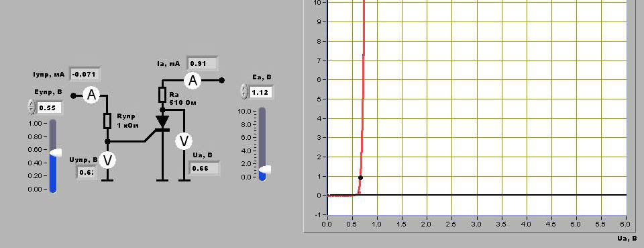Click the 1.5 tick on graph x-axis
Screen dimensions: 644x248
click(x=402, y=224)
